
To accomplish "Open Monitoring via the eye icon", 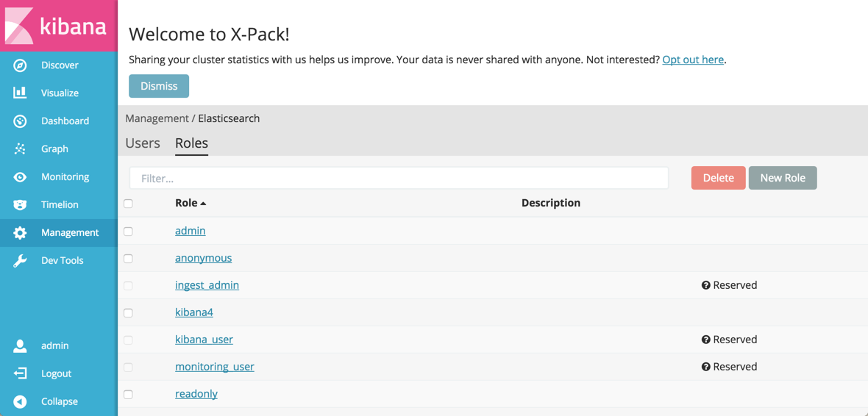I will pos(20,177).
